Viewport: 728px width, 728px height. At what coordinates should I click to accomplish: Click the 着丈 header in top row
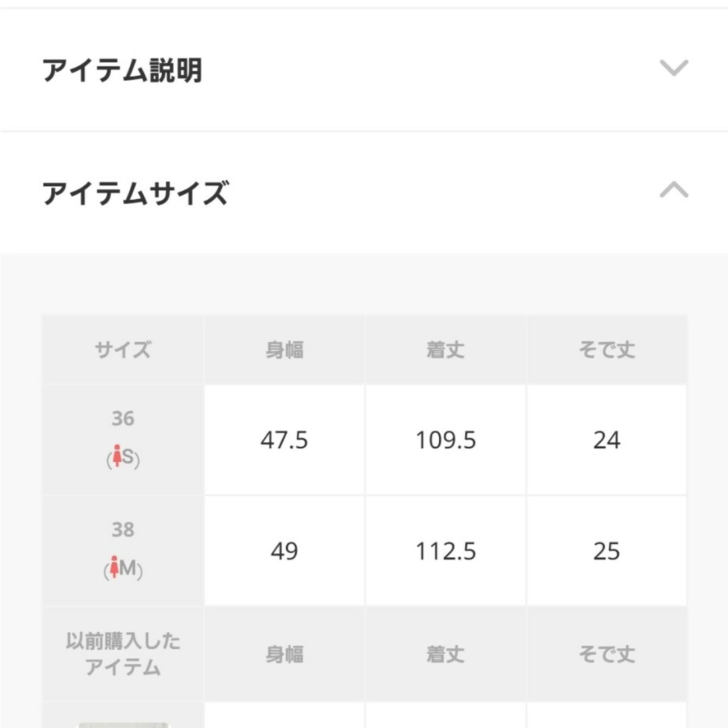446,349
